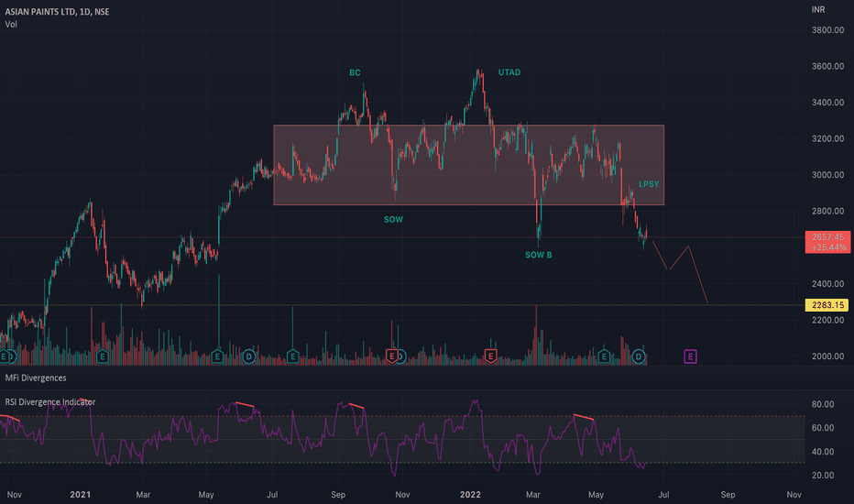The image size is (854, 504).
Task: Click the purple upcoming earnings E marker
Action: click(690, 356)
